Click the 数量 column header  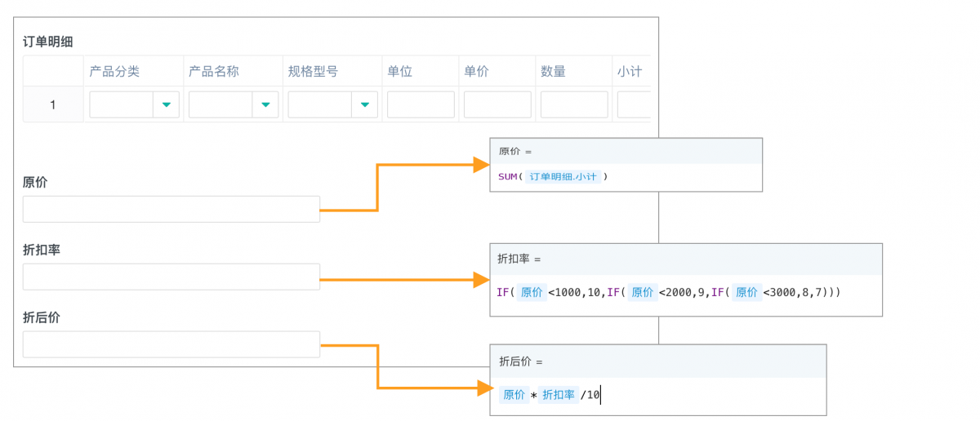[553, 71]
